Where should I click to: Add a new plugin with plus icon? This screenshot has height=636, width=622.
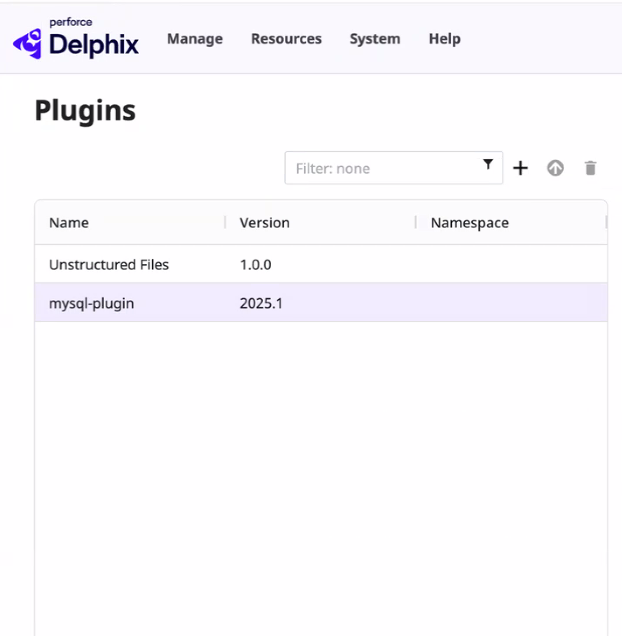(x=520, y=168)
